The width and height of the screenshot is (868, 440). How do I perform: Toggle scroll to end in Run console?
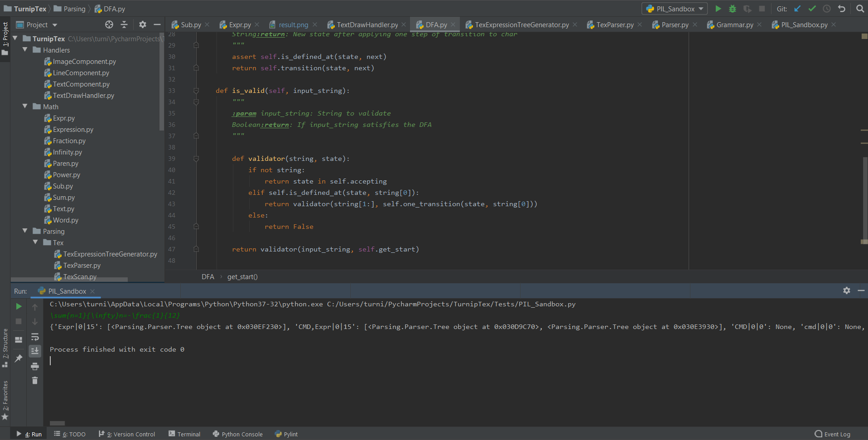click(35, 351)
